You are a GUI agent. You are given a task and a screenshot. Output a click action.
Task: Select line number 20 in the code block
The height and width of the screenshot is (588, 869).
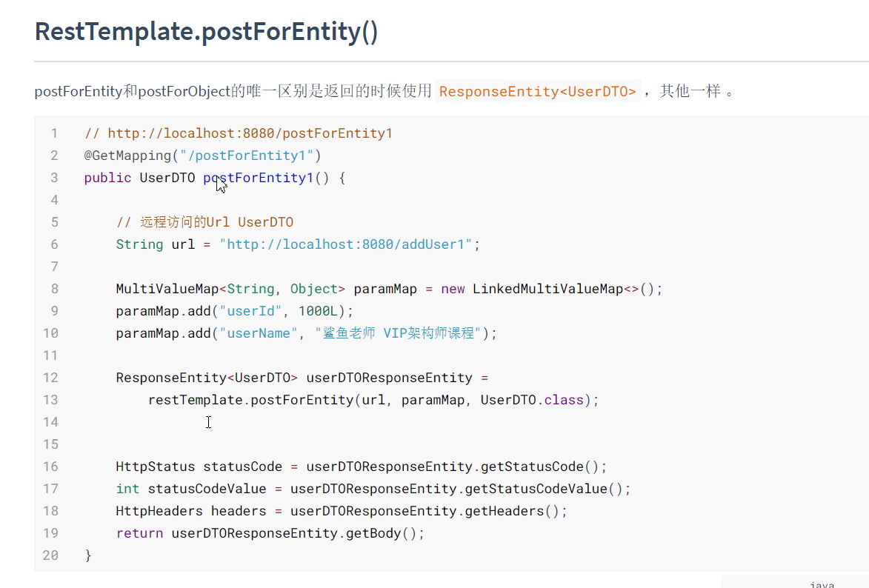coord(51,555)
